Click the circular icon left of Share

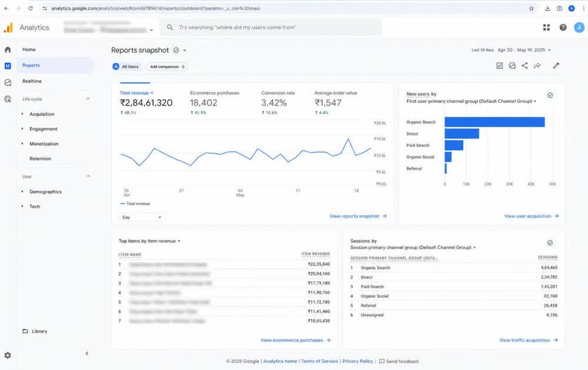pyautogui.click(x=512, y=66)
